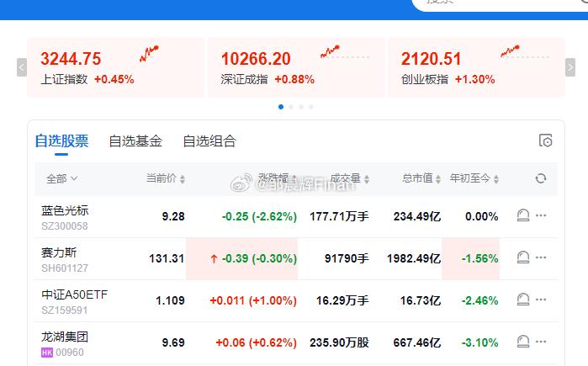Open the 深证成指 index card
The height and width of the screenshot is (366, 588).
(x=296, y=67)
